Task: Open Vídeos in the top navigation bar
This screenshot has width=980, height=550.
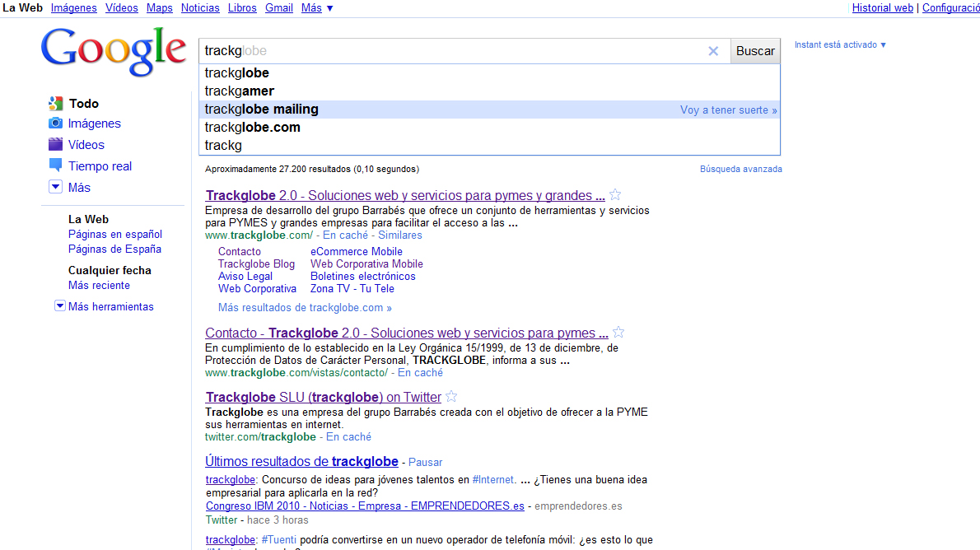Action: pyautogui.click(x=121, y=8)
